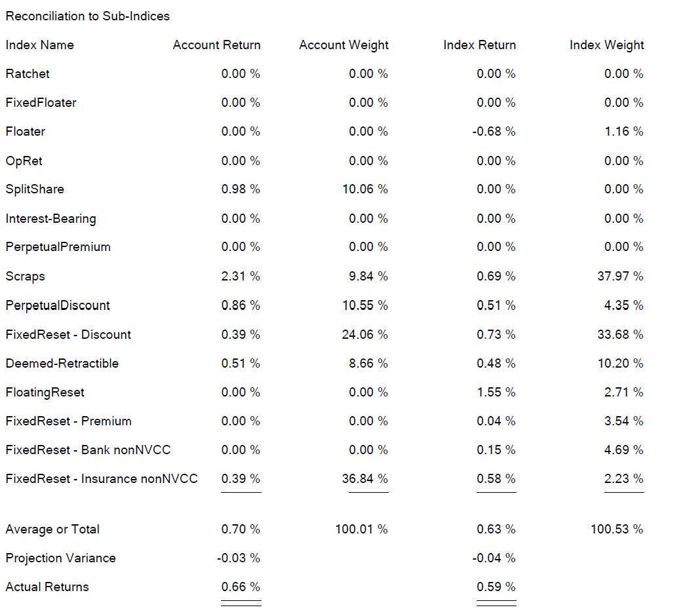Select the 'FixedFloater' row label
Screen dimensions: 685x616
pyautogui.click(x=41, y=103)
